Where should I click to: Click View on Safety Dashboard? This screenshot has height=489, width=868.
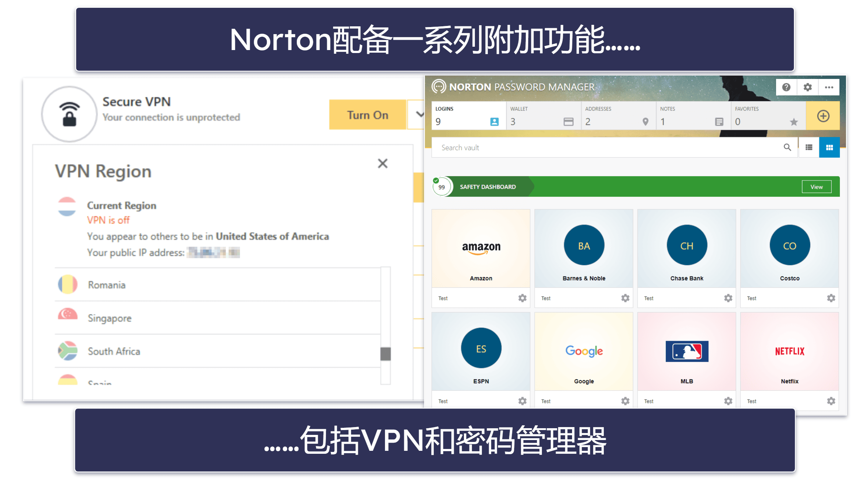point(816,186)
